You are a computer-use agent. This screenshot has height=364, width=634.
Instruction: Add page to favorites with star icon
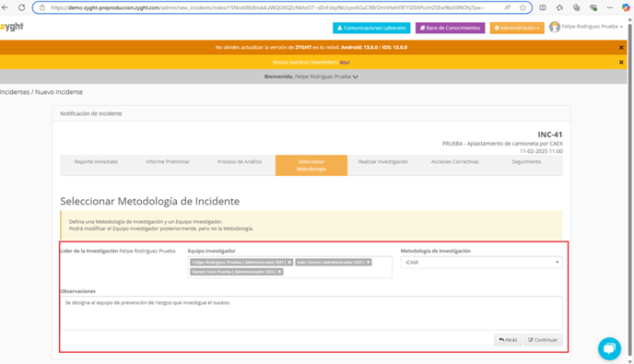522,7
